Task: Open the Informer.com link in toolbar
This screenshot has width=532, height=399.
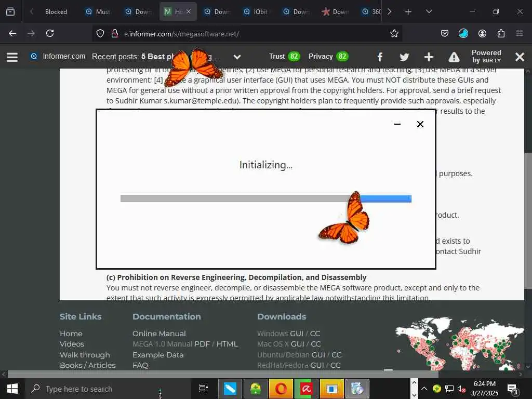Action: tap(58, 56)
